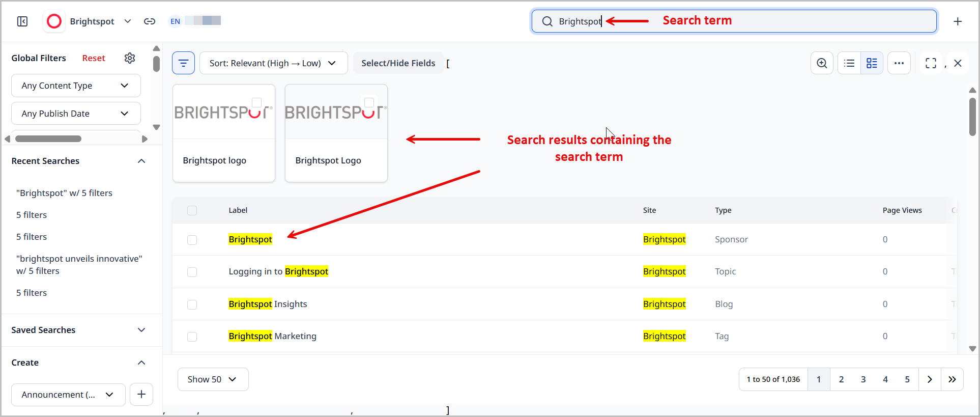980x417 pixels.
Task: Check the Brightspot Insights row checkbox
Action: pyautogui.click(x=192, y=304)
